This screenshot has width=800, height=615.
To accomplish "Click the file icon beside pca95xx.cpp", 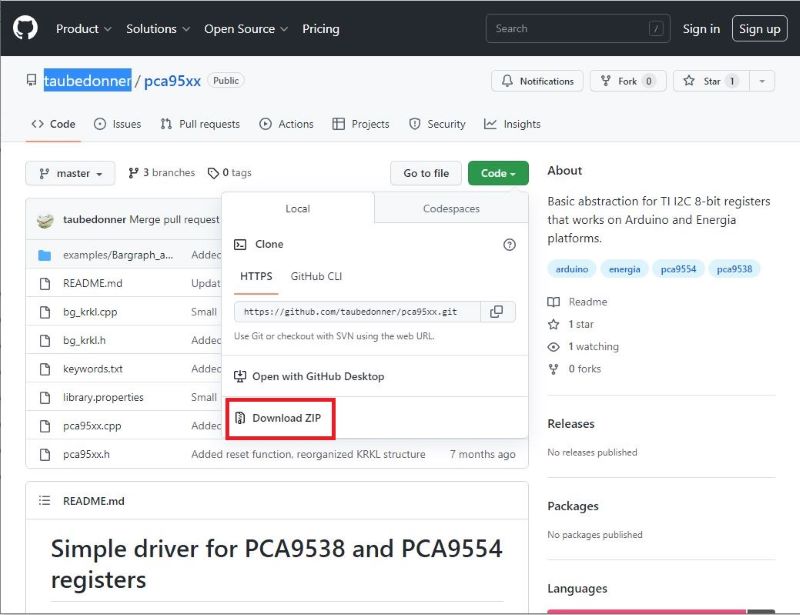I will [x=45, y=426].
